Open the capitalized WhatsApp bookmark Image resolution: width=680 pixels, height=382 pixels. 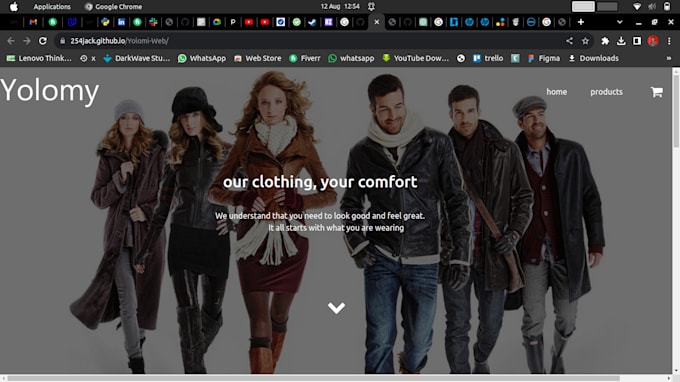tap(202, 58)
